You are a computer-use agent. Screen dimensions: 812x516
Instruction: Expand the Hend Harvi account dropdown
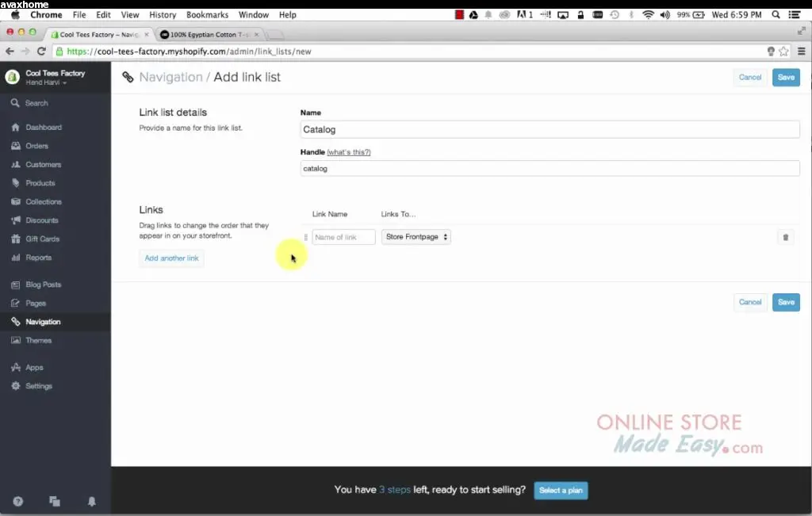click(x=46, y=82)
